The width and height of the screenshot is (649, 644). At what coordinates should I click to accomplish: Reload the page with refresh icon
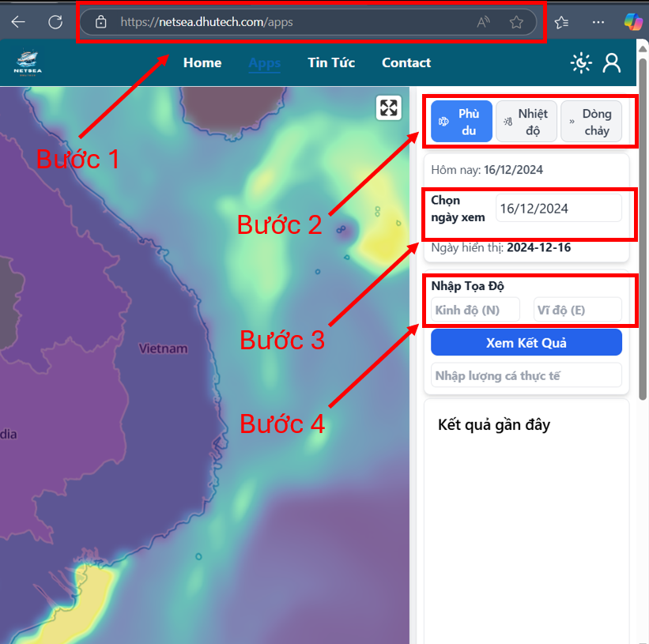point(55,21)
